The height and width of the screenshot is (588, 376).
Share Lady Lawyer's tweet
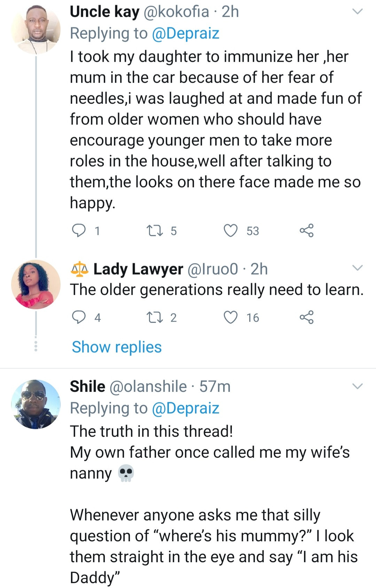(306, 317)
